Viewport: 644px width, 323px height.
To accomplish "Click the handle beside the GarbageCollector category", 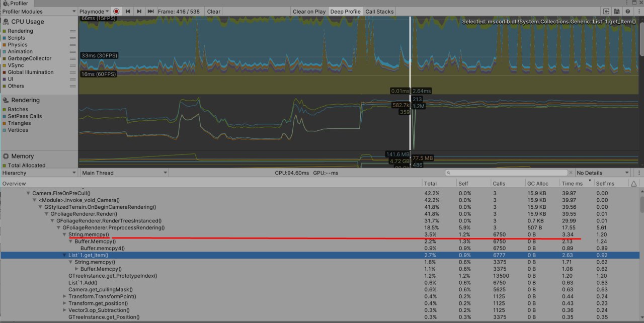I will click(73, 58).
